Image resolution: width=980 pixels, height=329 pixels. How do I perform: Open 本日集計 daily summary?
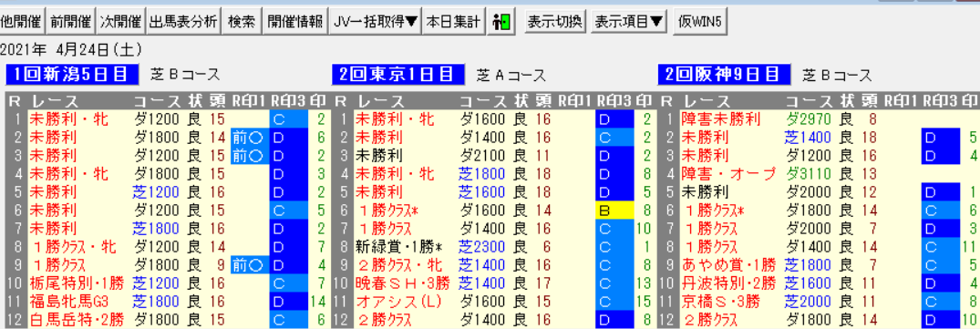pyautogui.click(x=453, y=22)
